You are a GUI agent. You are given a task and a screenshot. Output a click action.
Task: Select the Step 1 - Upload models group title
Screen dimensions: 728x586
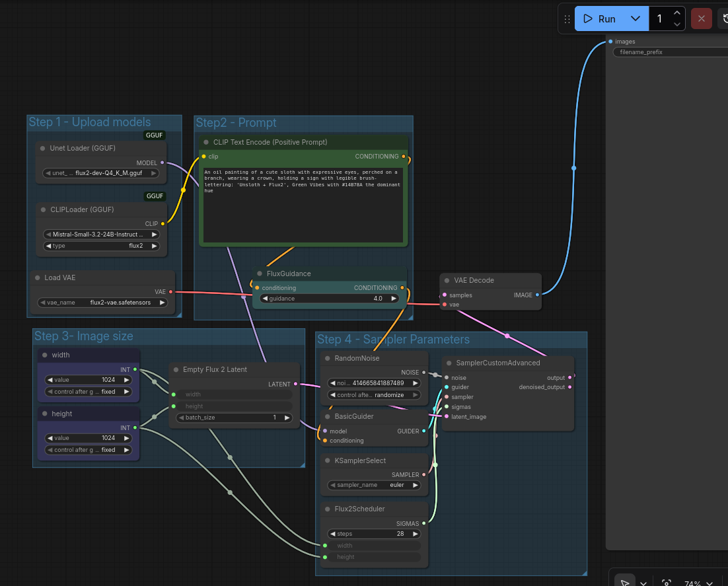click(x=90, y=122)
